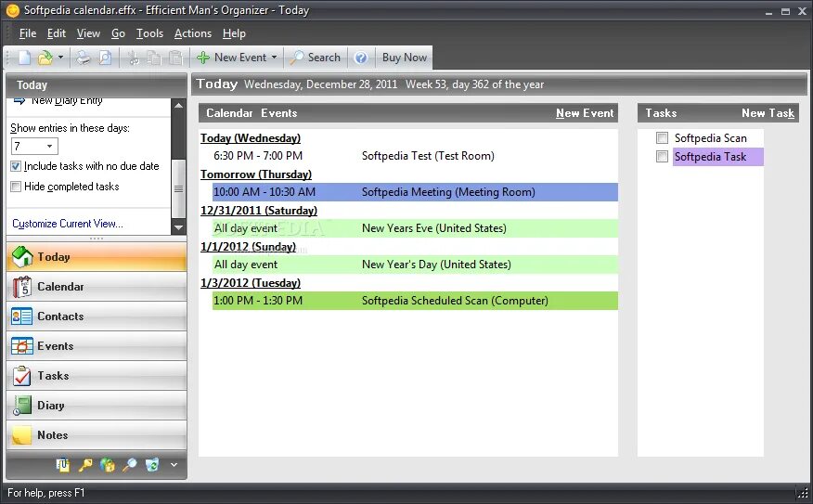Open the New Event dropdown arrow
The height and width of the screenshot is (504, 813).
point(275,58)
